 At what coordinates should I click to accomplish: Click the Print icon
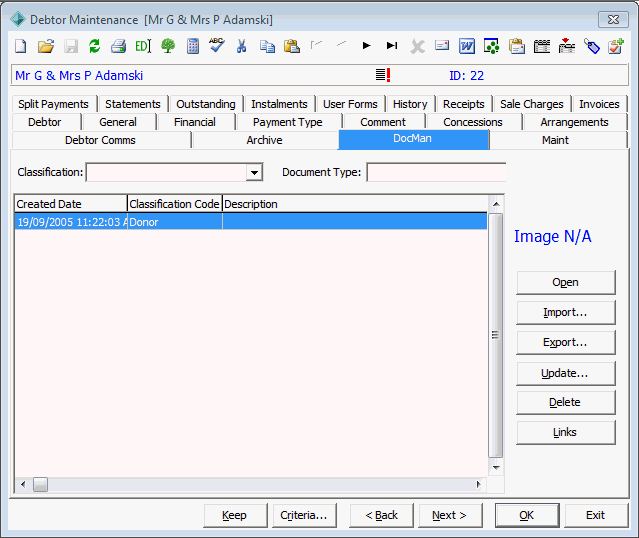tap(119, 46)
